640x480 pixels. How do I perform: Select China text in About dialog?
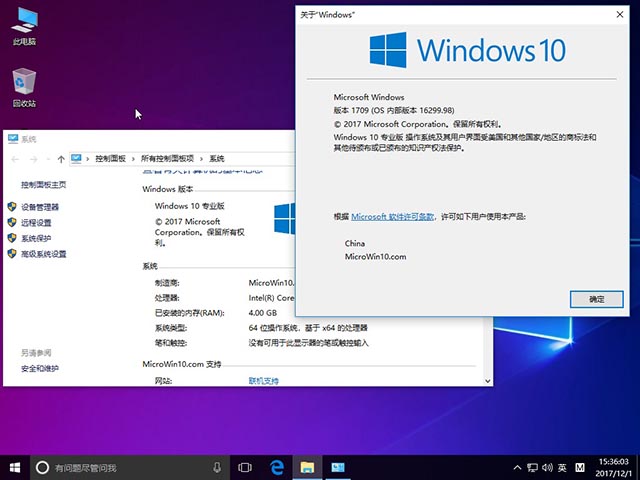(355, 243)
